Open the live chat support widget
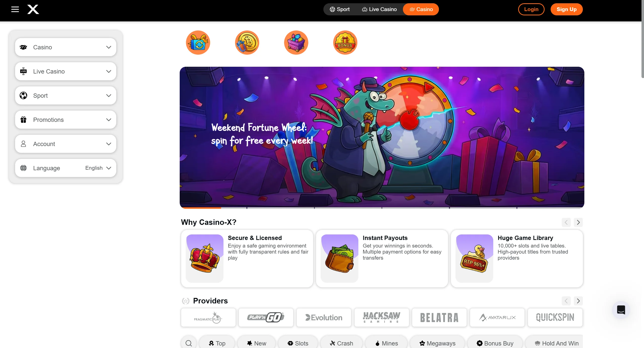Viewport: 644px width, 348px height. tap(621, 310)
